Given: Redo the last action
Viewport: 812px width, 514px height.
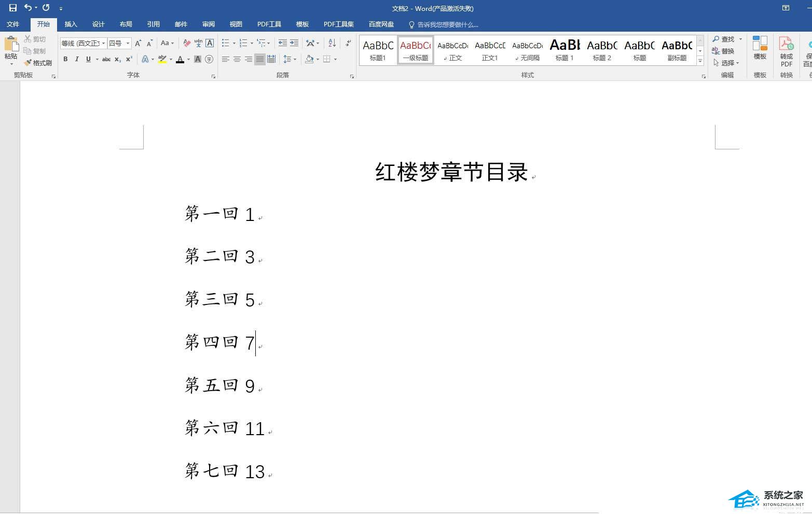Looking at the screenshot, I should pyautogui.click(x=46, y=8).
